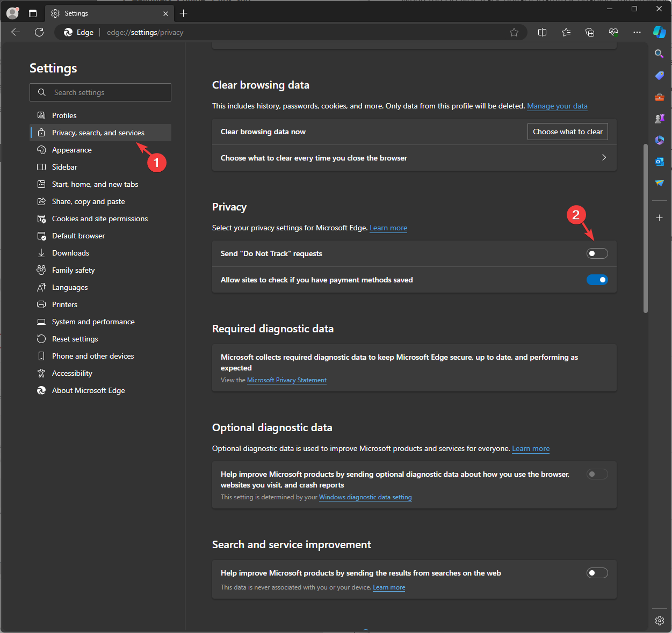Toggle optional diagnostic data switch
Image resolution: width=672 pixels, height=633 pixels.
click(x=597, y=474)
